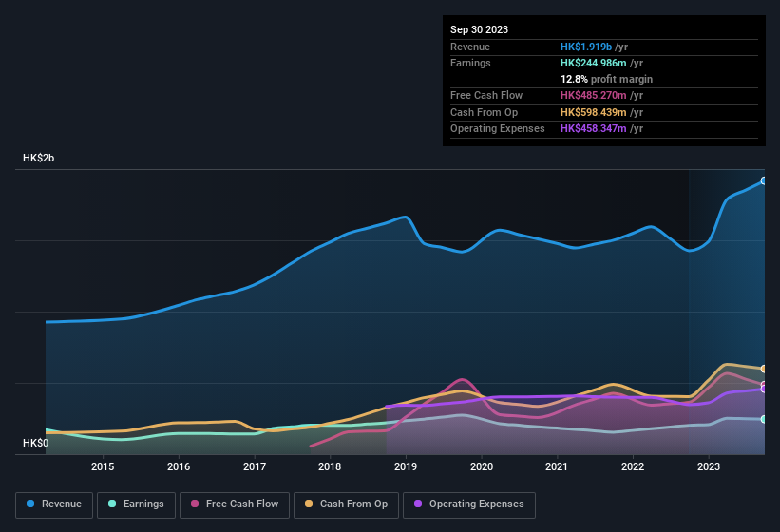Select the 2023 label on the x-axis
780x532 pixels.
coord(708,466)
